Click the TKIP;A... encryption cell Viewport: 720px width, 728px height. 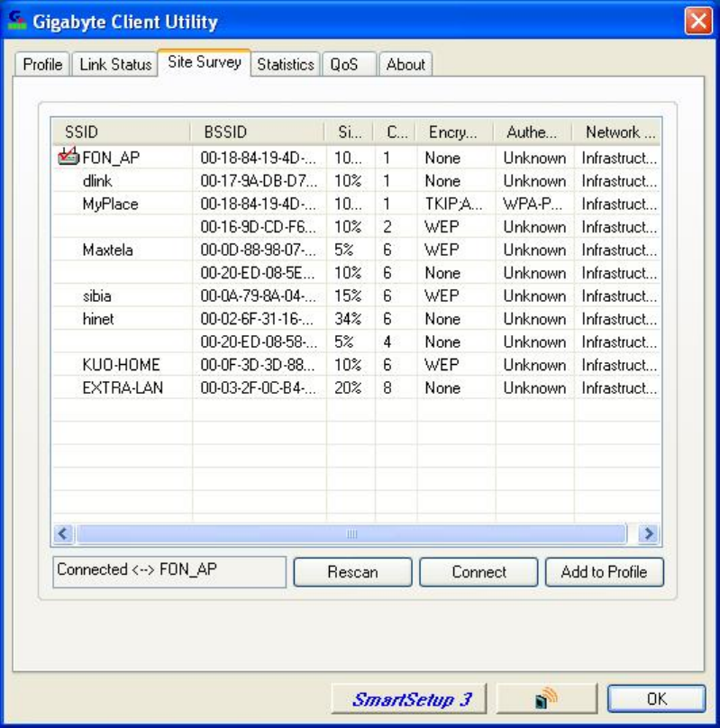(x=453, y=204)
